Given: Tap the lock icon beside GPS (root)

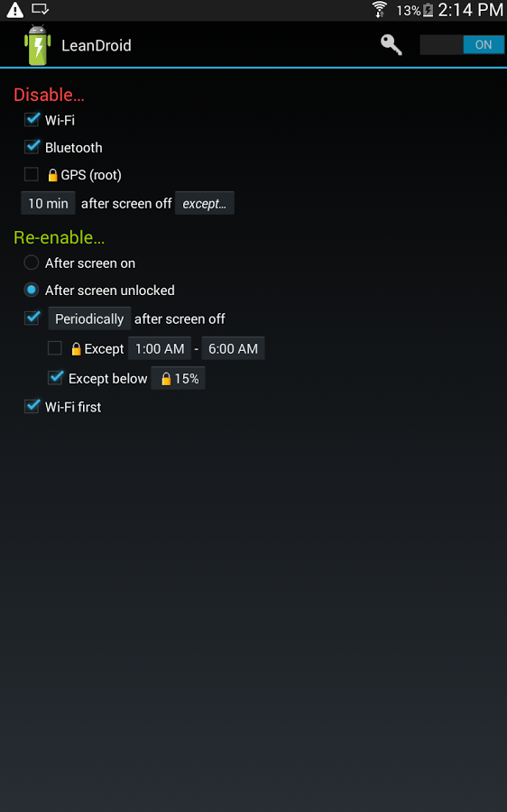Looking at the screenshot, I should coord(52,175).
